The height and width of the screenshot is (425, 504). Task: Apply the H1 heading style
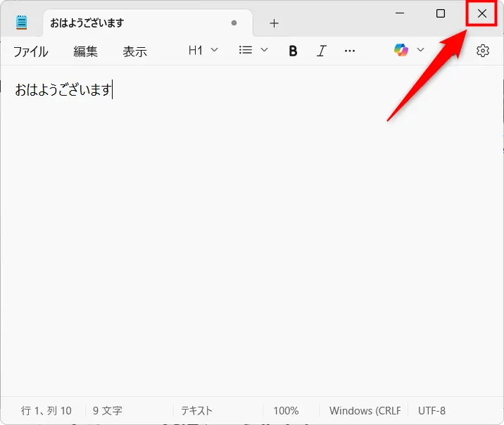pyautogui.click(x=196, y=51)
